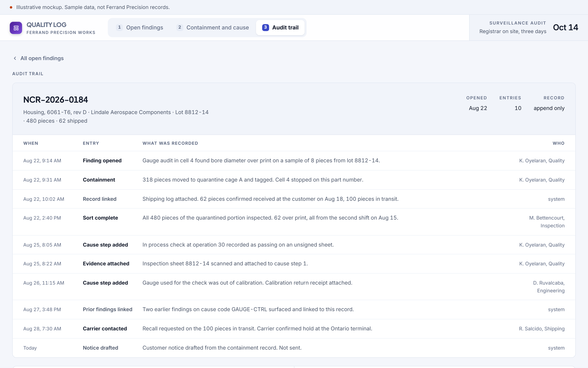This screenshot has width=588, height=368.
Task: Click the Oct 14 surveillance audit date
Action: click(565, 27)
